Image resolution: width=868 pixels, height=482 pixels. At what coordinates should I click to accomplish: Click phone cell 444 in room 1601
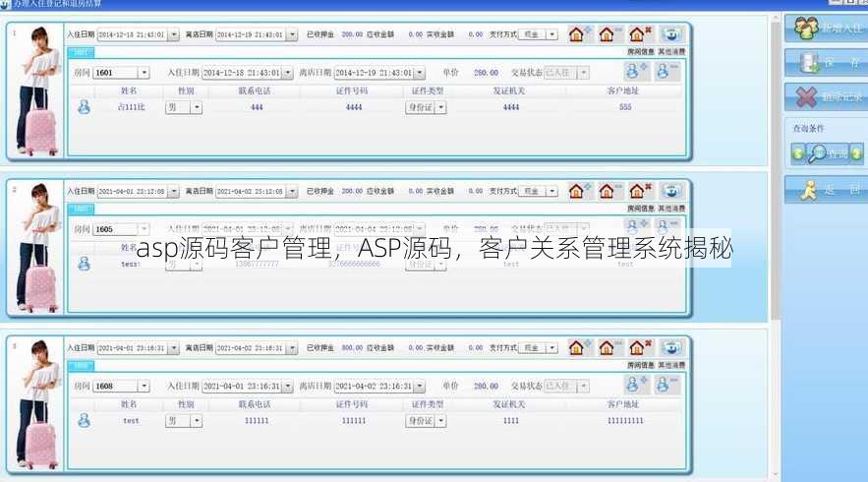(257, 107)
